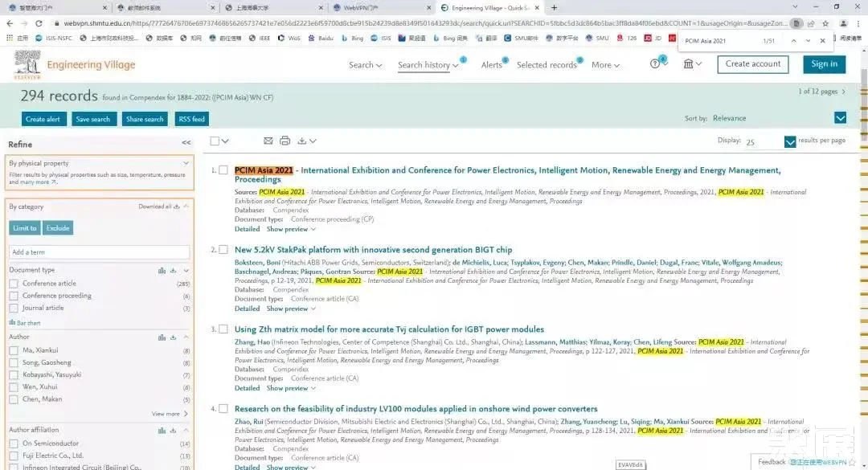
Task: Collapse Refine panel with double-arrow icon
Action: click(186, 143)
